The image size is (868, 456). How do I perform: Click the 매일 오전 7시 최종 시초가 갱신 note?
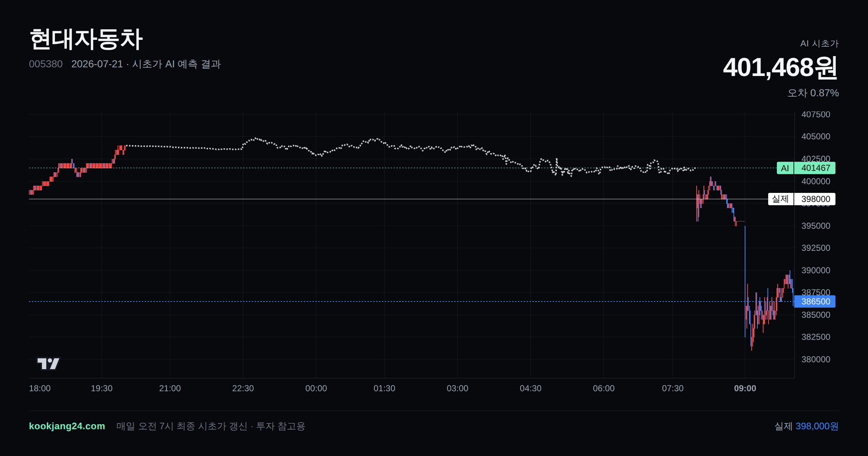coord(182,426)
